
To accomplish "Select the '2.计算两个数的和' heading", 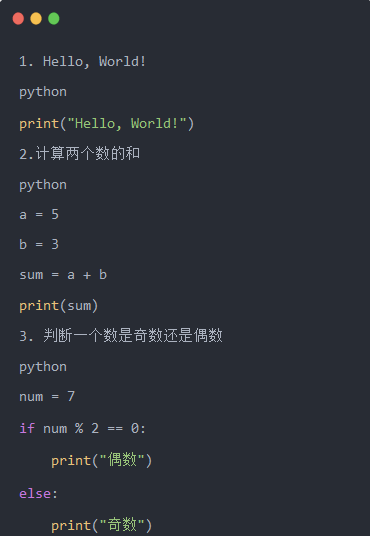I will [x=79, y=153].
